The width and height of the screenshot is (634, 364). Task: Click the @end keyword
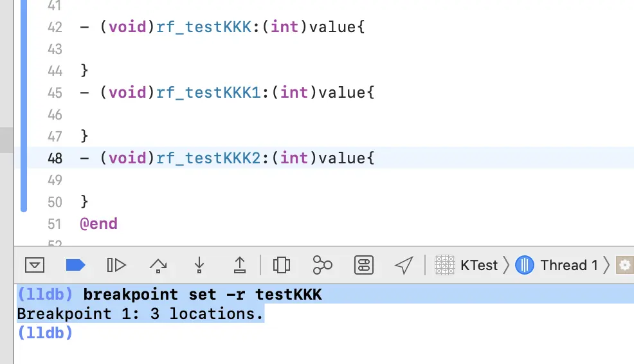pyautogui.click(x=98, y=224)
